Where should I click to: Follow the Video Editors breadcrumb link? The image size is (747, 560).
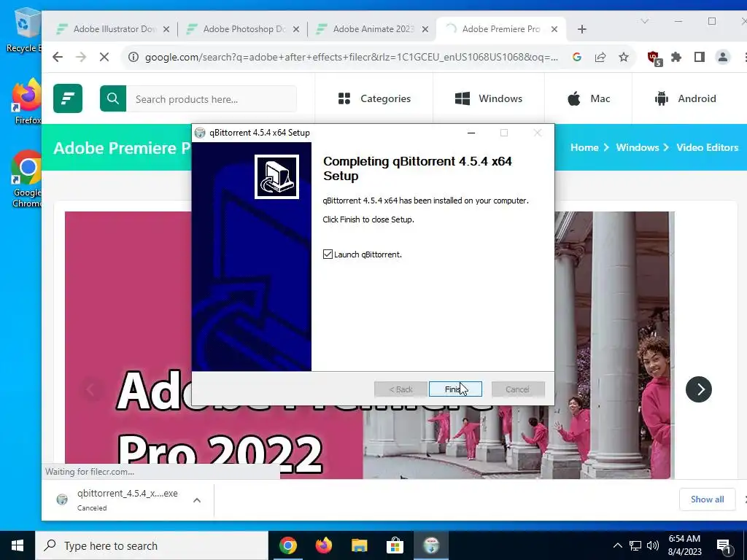point(708,147)
